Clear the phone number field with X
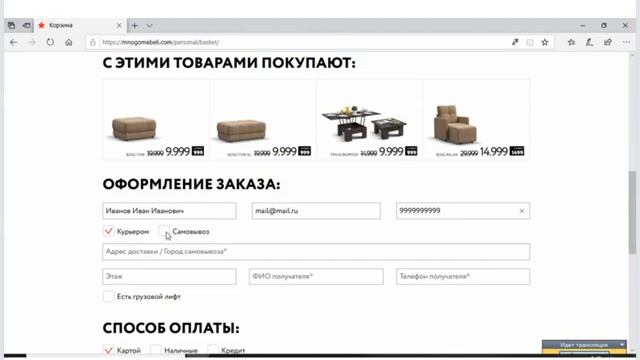Screen dimensions: 640x360 click(522, 211)
